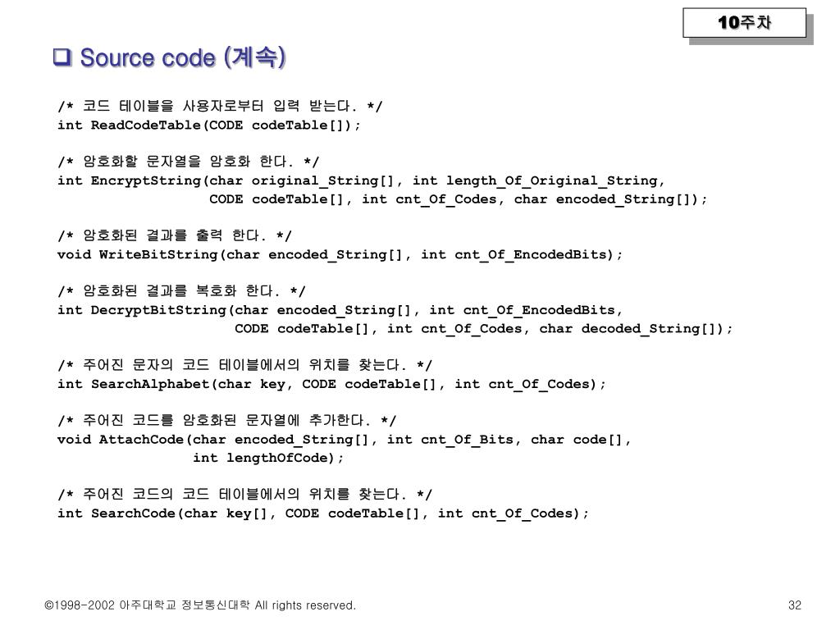Click the line ending with 'char encoded_String[]);' under EncryptString
The height and width of the screenshot is (630, 840).
tap(458, 199)
